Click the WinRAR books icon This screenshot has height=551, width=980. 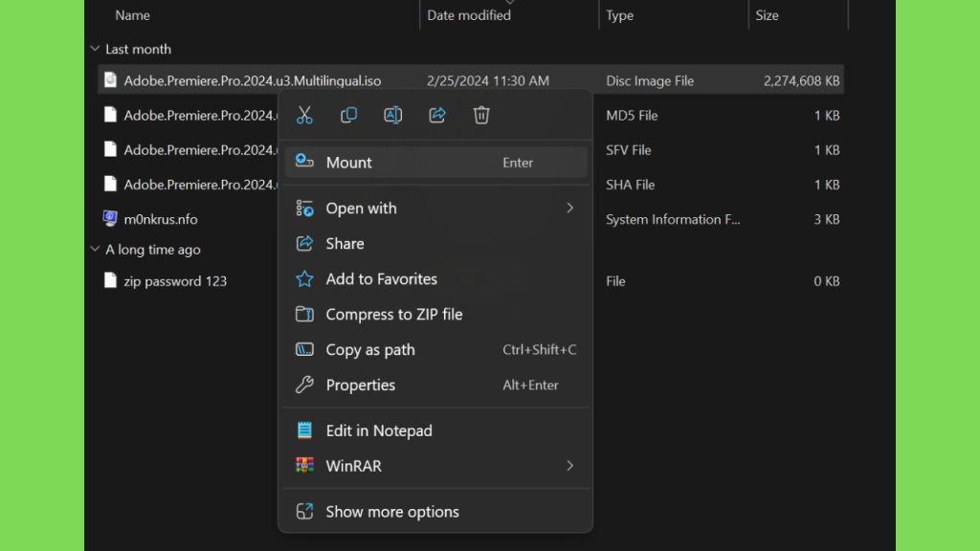[304, 466]
